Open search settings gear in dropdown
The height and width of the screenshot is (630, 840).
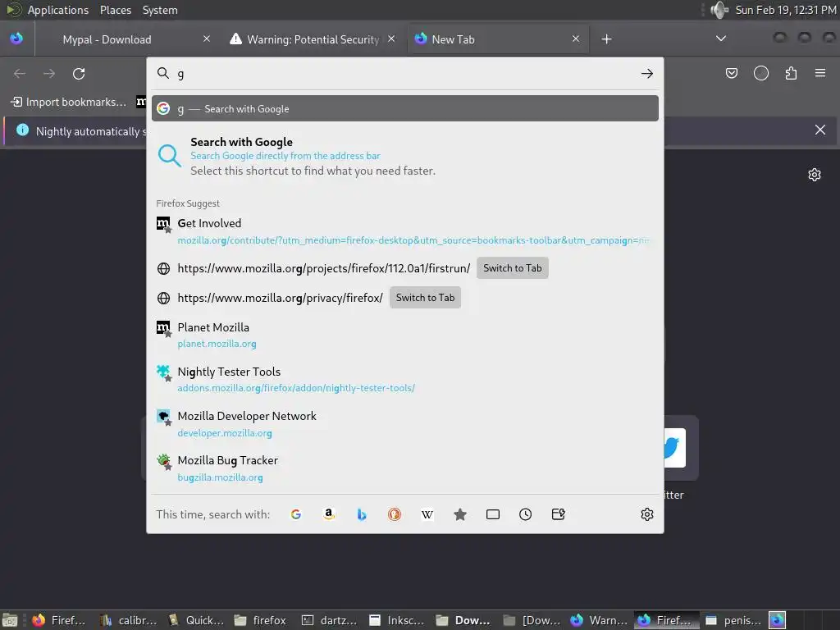click(x=647, y=514)
